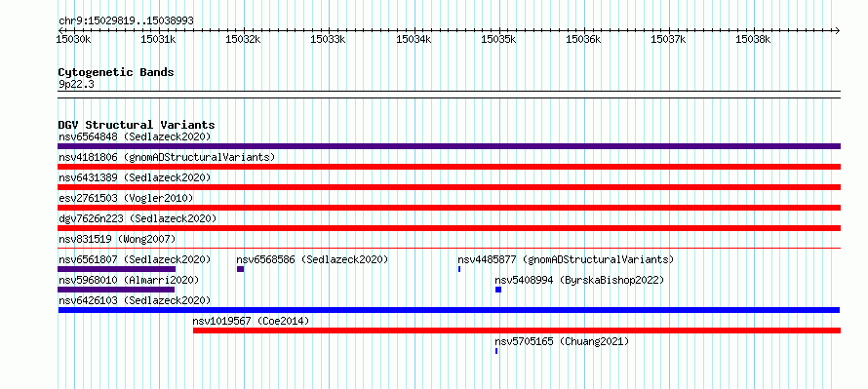Open nsv5408994 (ByrskaBishop2022) variant label
868x389 pixels.
[579, 280]
